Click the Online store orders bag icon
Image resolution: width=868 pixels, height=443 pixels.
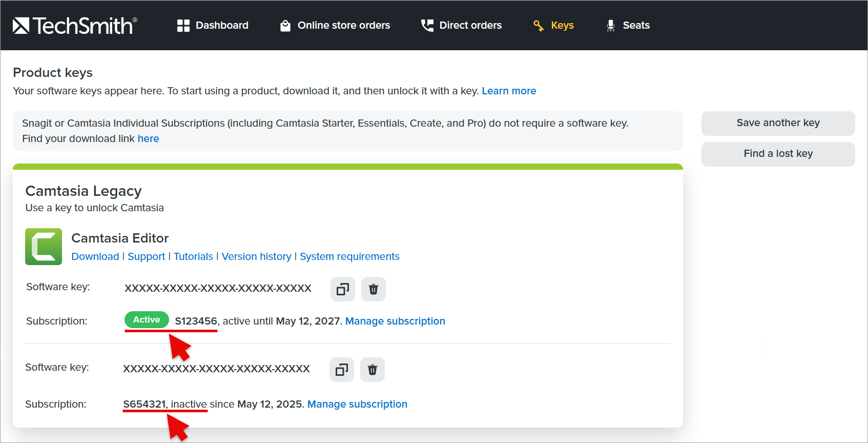click(x=285, y=26)
